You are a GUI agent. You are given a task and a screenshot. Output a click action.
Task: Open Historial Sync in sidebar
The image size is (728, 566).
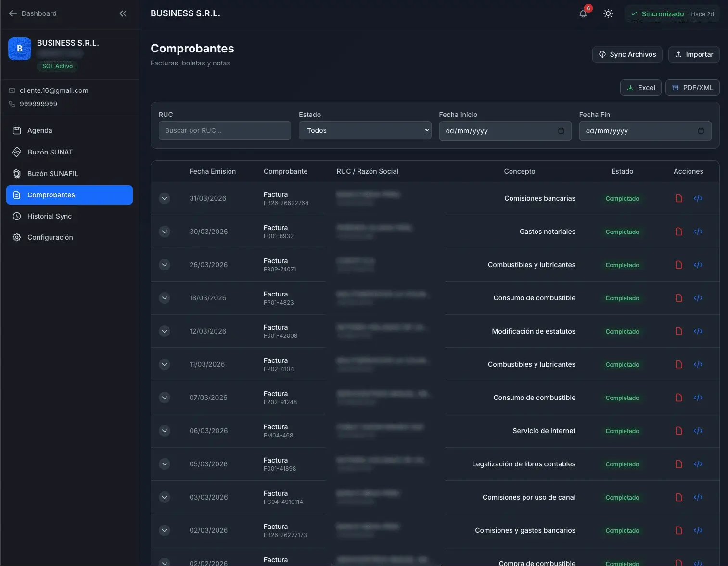point(49,216)
